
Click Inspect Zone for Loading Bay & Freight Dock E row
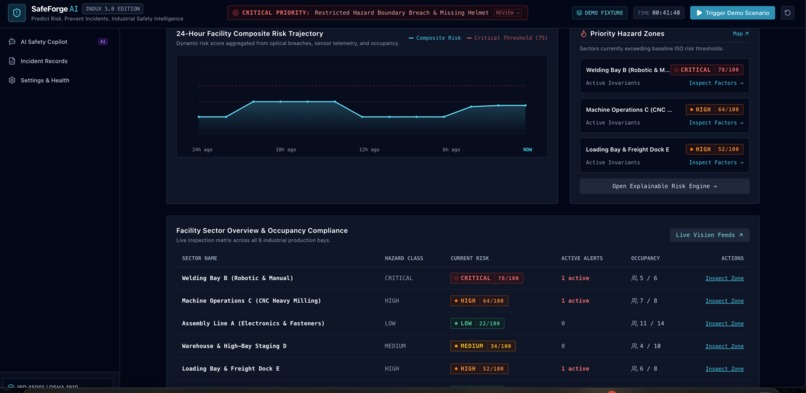point(724,368)
